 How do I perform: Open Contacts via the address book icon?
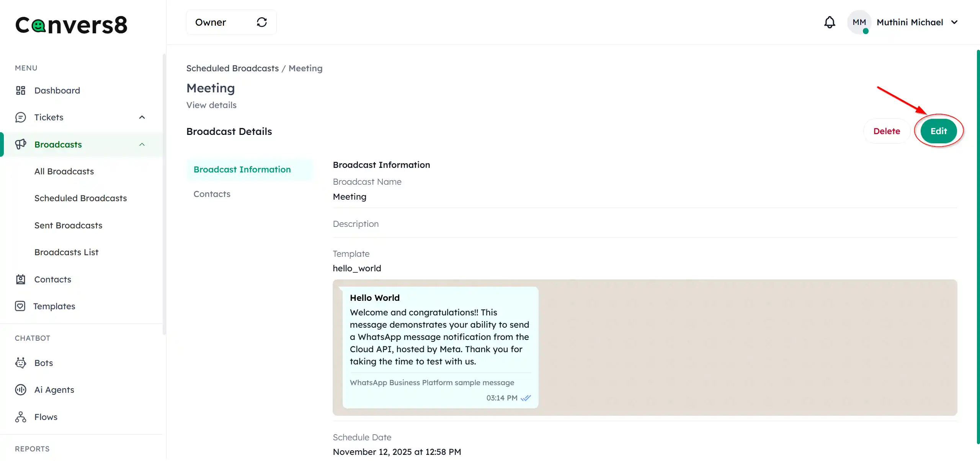click(x=20, y=279)
